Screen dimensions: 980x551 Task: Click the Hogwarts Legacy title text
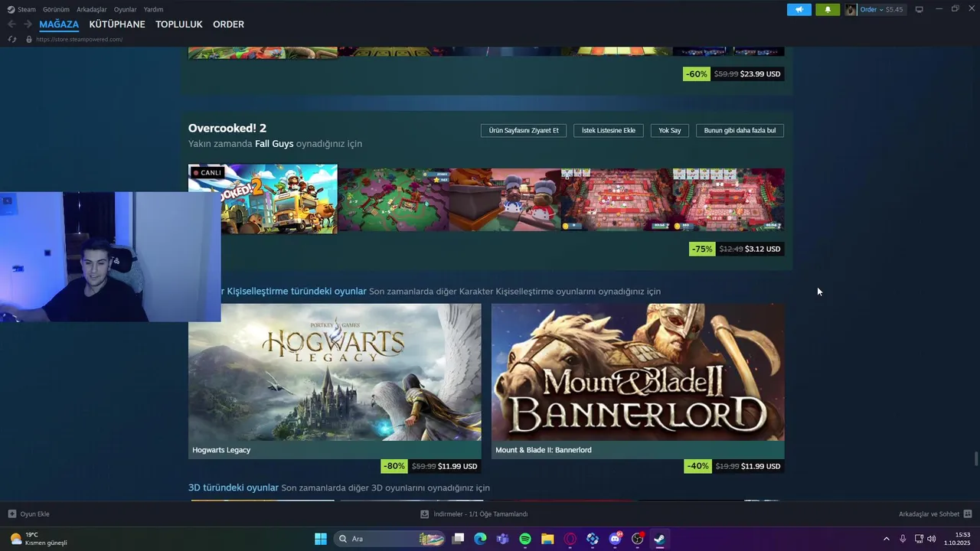click(221, 450)
